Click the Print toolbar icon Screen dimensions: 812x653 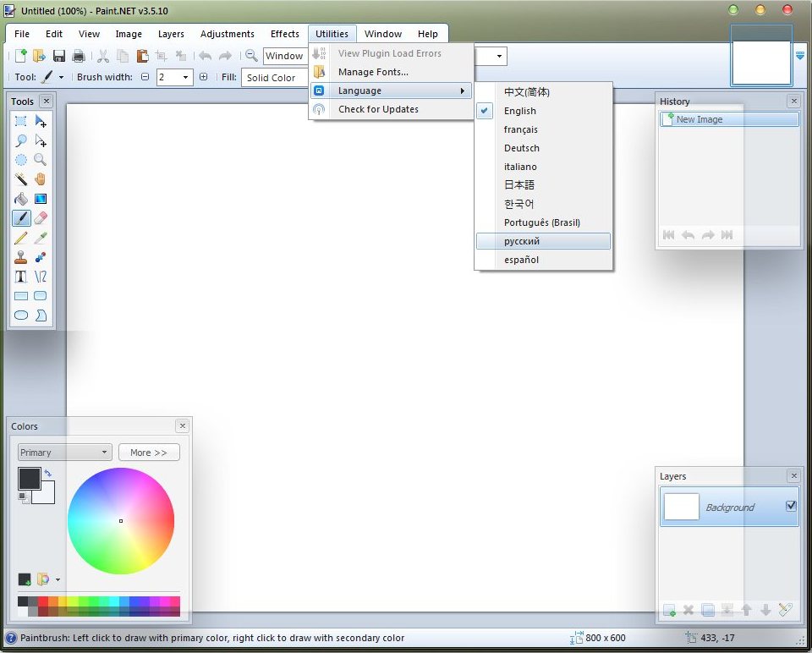[78, 56]
